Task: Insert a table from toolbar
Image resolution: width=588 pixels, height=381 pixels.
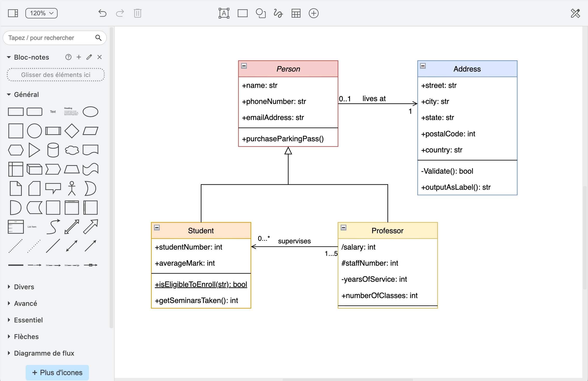Action: coord(296,13)
